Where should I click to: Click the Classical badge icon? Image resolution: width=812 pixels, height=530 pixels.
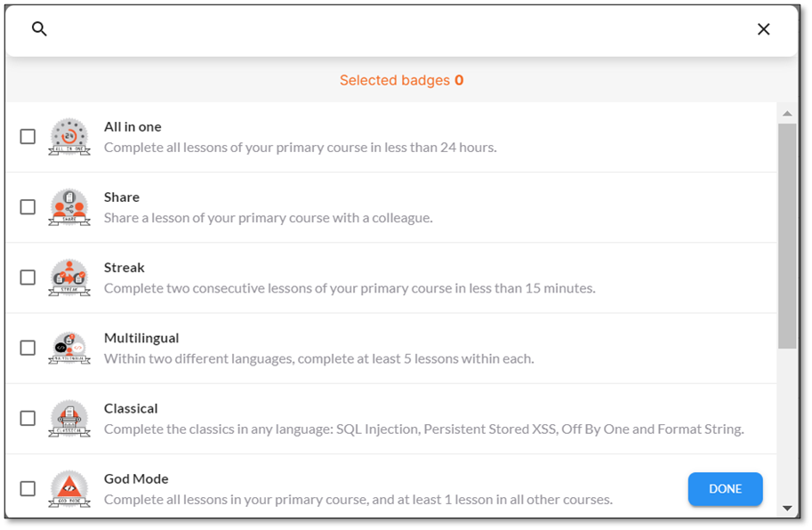click(69, 418)
